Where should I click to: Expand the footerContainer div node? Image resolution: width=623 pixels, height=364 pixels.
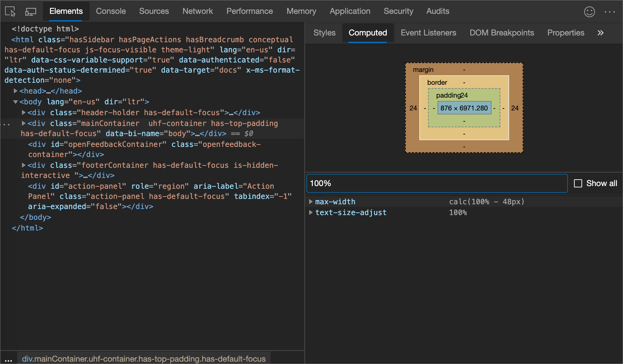[24, 165]
